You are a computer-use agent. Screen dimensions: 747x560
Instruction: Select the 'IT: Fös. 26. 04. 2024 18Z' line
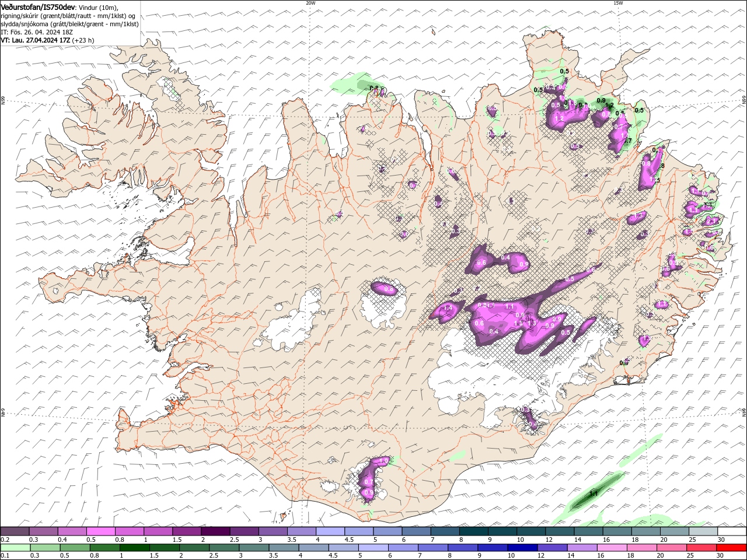click(37, 32)
